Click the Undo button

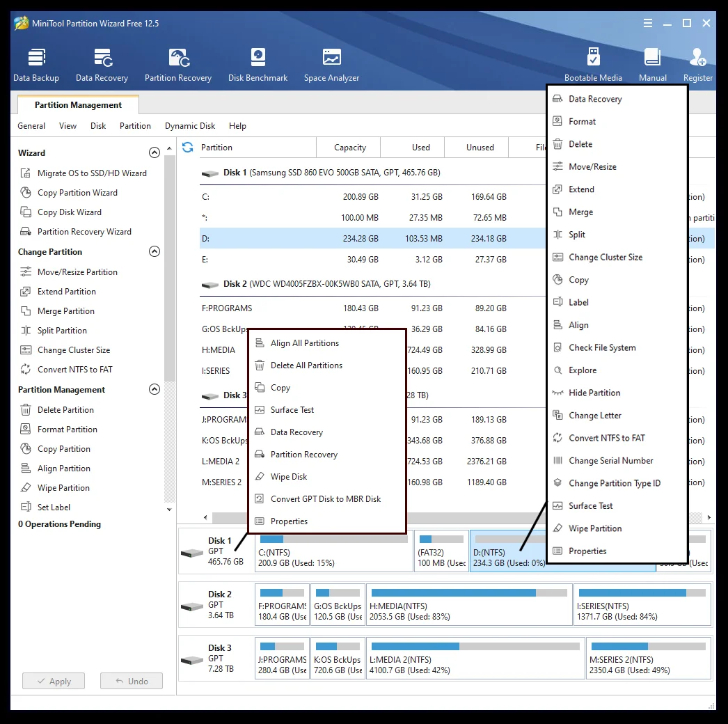132,682
